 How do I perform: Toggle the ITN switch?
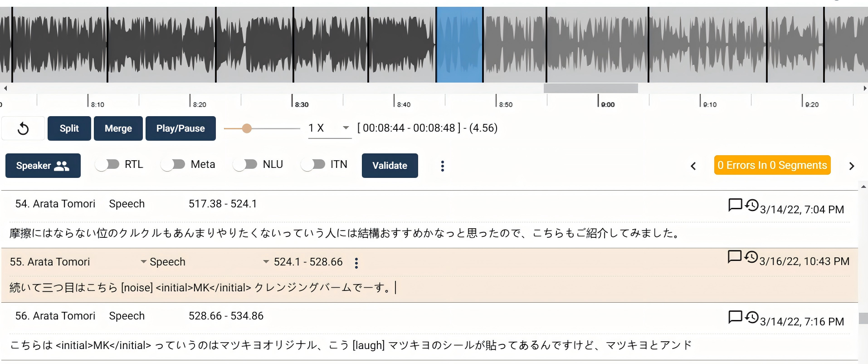click(313, 164)
